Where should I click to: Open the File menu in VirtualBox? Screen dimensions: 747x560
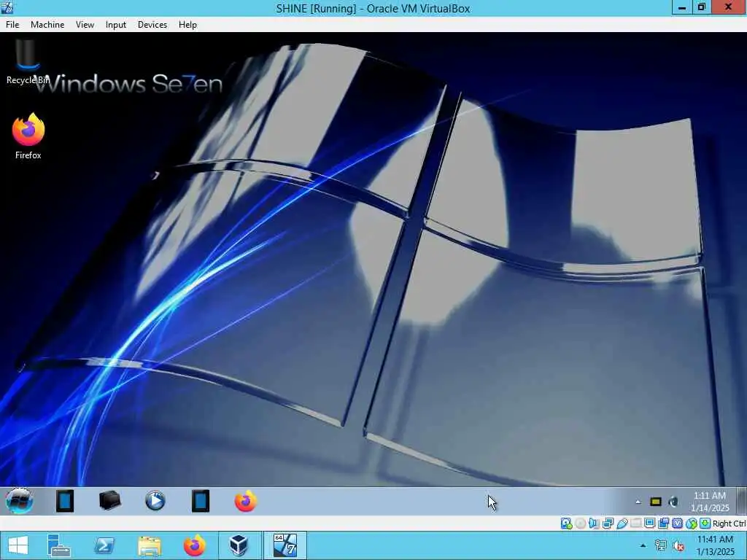coord(12,25)
